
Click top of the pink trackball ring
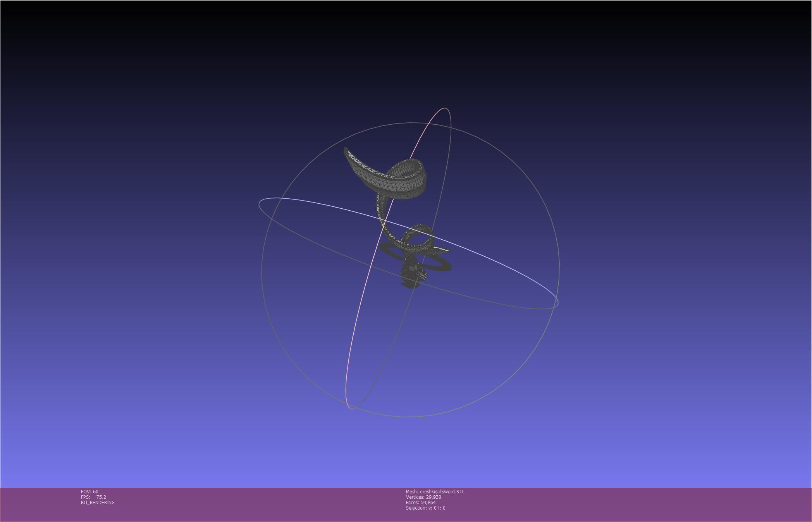coord(444,108)
